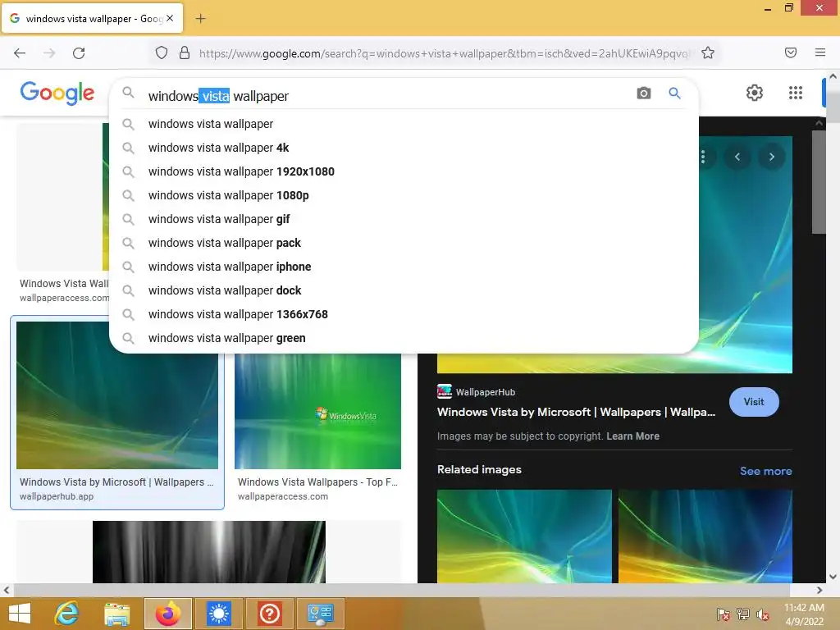The height and width of the screenshot is (630, 840).
Task: Bookmark this page with the star icon
Action: (708, 52)
